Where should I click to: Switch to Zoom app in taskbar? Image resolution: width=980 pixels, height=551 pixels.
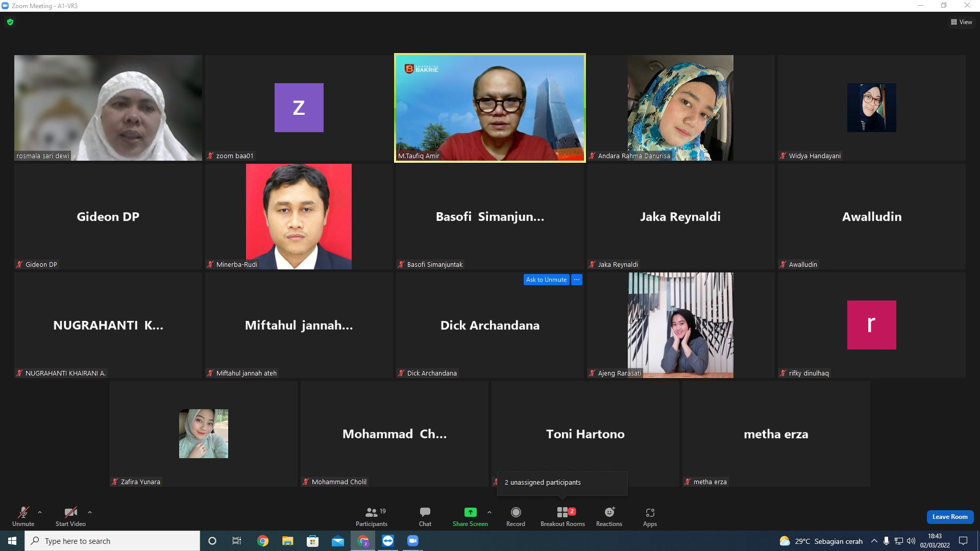coord(413,541)
